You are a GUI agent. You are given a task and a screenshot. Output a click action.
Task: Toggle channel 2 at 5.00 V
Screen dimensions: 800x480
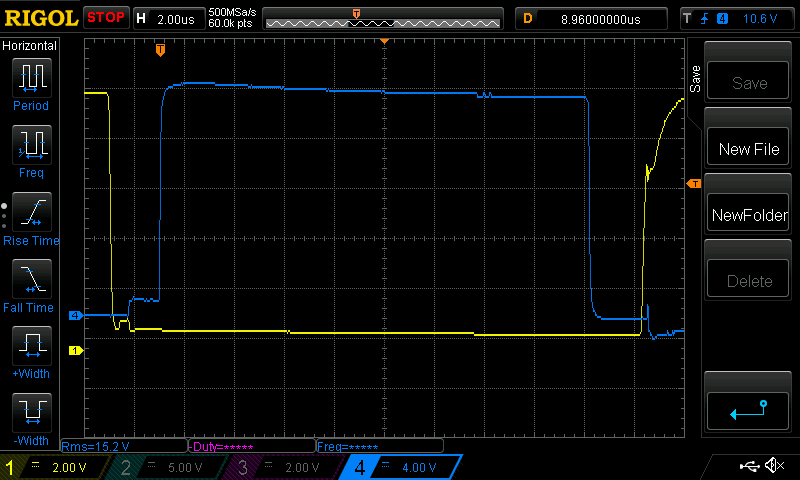[x=164, y=467]
